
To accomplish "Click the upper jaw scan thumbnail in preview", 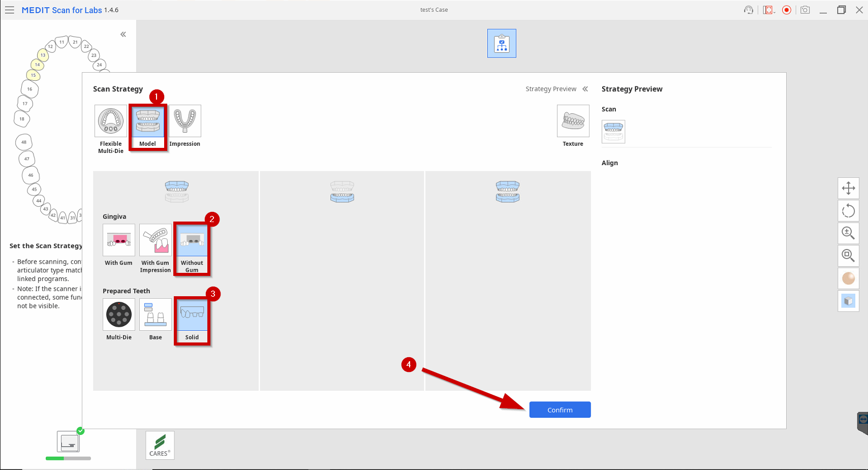I will (613, 132).
